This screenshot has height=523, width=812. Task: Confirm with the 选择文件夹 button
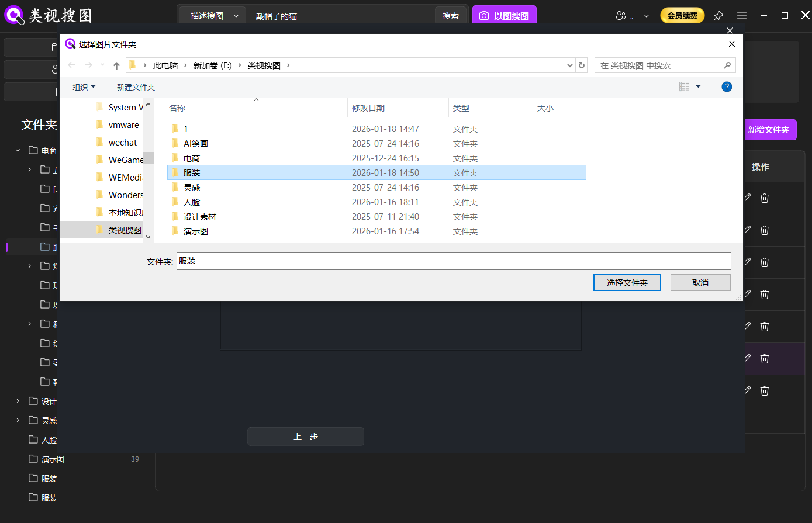(627, 282)
